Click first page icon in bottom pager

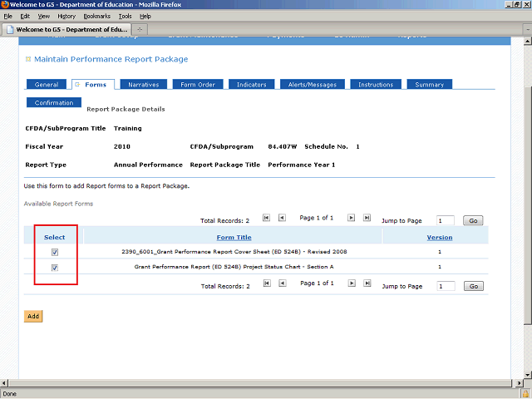pos(267,283)
